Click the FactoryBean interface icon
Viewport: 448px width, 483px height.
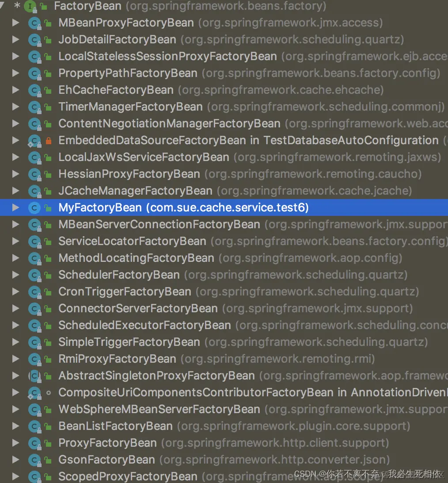pos(30,7)
